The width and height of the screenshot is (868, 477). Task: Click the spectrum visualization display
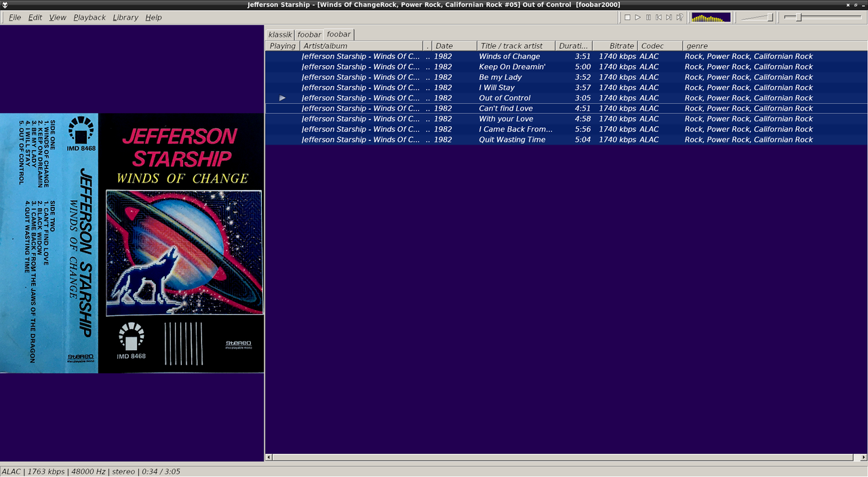coord(711,17)
